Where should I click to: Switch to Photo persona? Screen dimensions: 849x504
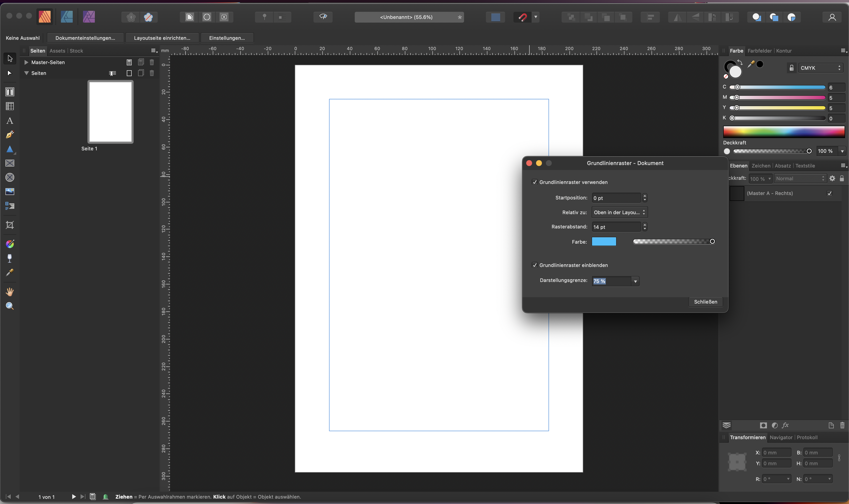[89, 17]
